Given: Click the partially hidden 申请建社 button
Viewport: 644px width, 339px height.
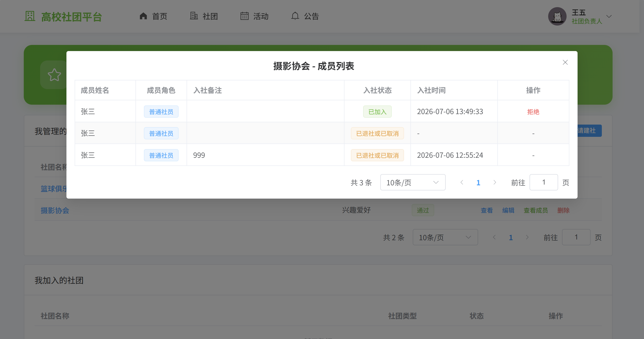Looking at the screenshot, I should click(x=590, y=130).
